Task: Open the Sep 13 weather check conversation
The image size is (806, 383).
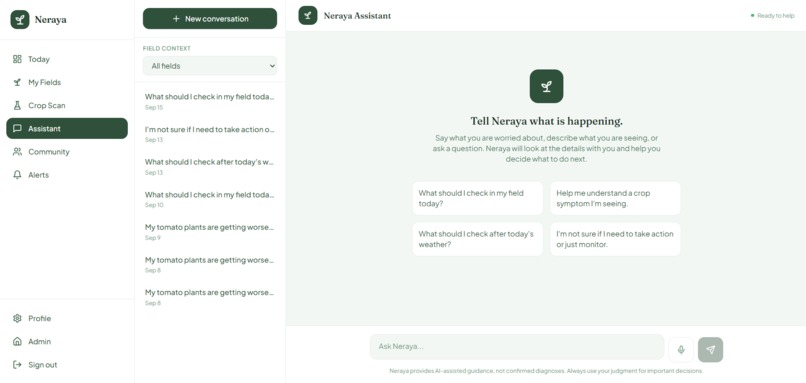Action: pyautogui.click(x=210, y=167)
